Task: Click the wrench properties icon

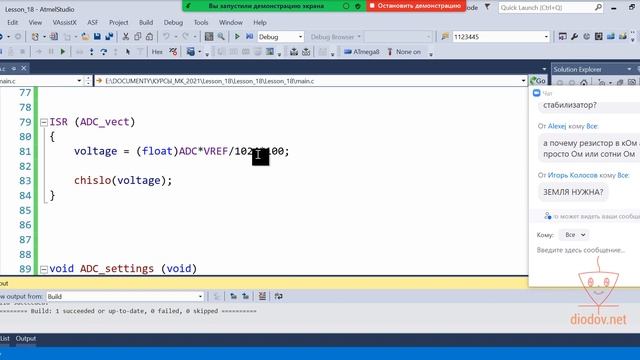Action: 574,37
